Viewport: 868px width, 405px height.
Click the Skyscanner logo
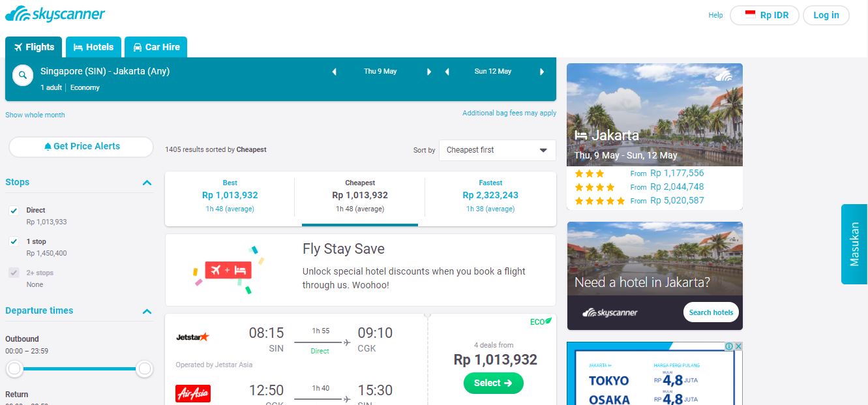(x=55, y=14)
